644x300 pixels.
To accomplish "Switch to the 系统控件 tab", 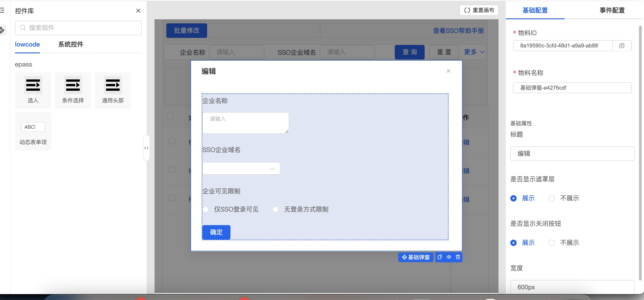I will pos(71,44).
